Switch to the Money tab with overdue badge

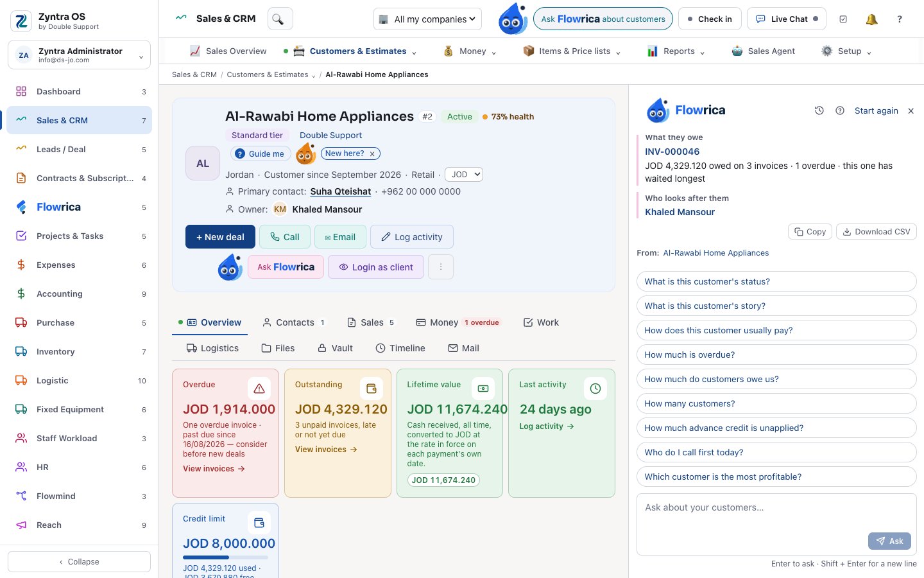458,322
